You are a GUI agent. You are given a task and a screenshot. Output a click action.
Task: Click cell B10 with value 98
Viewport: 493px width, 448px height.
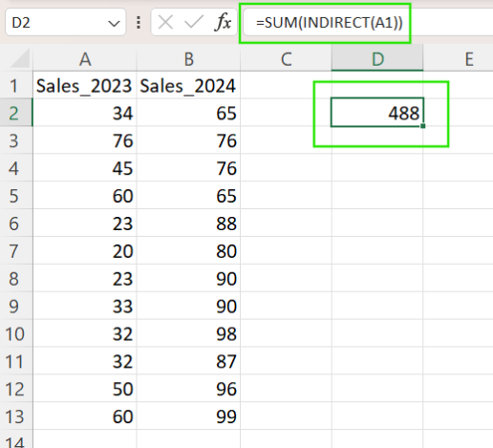(x=188, y=333)
